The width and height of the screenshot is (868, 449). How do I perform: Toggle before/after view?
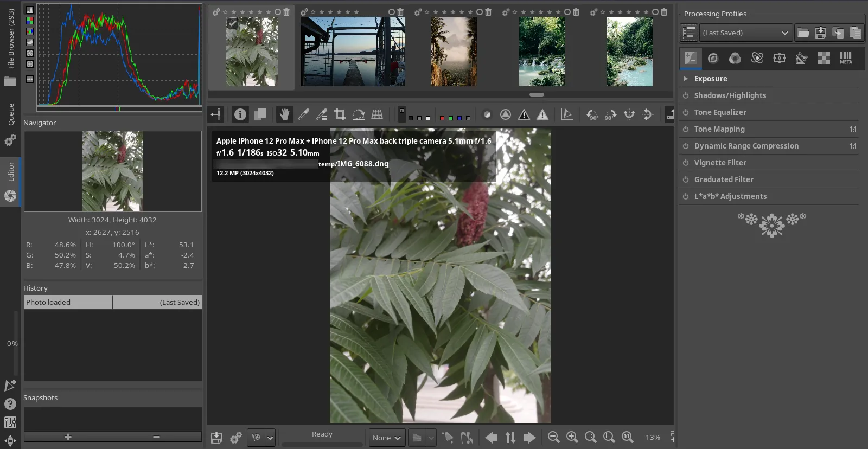tap(260, 114)
